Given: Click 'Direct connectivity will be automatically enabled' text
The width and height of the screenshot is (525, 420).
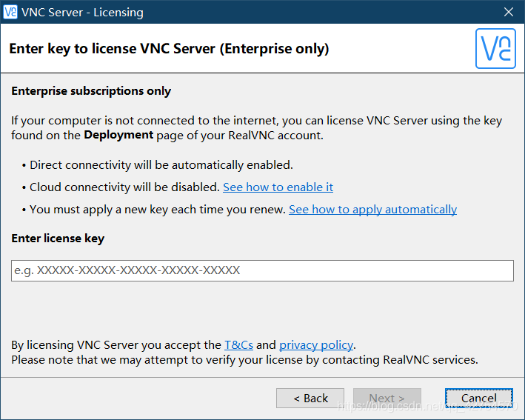Looking at the screenshot, I should (161, 165).
